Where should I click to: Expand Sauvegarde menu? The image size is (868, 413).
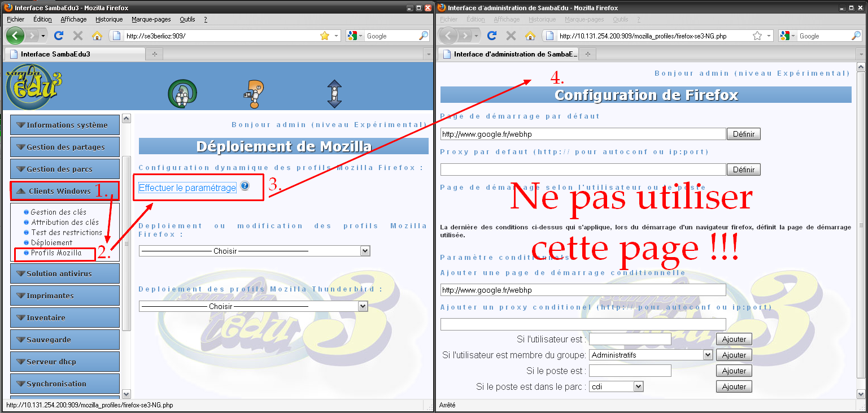pyautogui.click(x=65, y=340)
